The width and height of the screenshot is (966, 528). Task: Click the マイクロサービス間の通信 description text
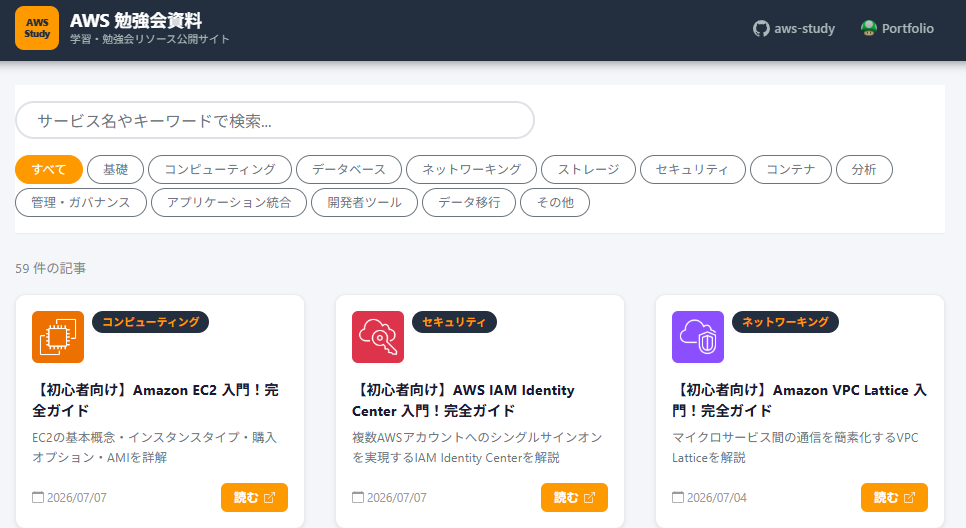click(795, 447)
